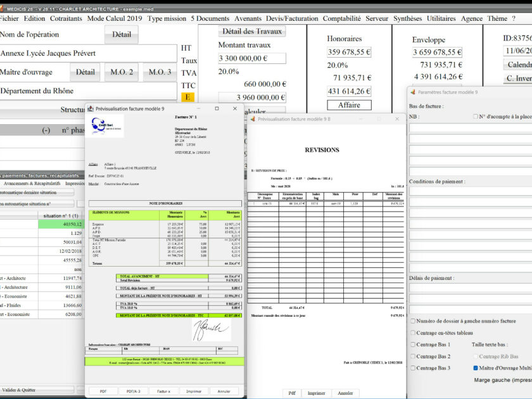Click the Valider & Quitter button

(37, 390)
